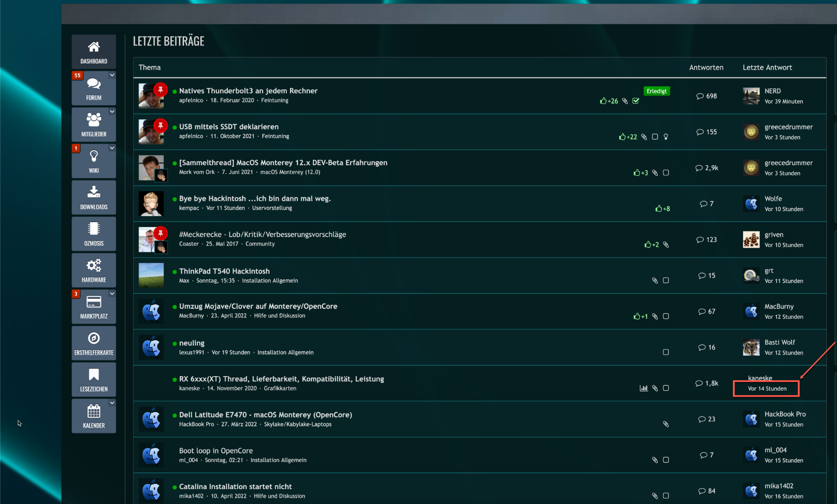The height and width of the screenshot is (504, 837).
Task: Click the Antworten column header
Action: 706,67
